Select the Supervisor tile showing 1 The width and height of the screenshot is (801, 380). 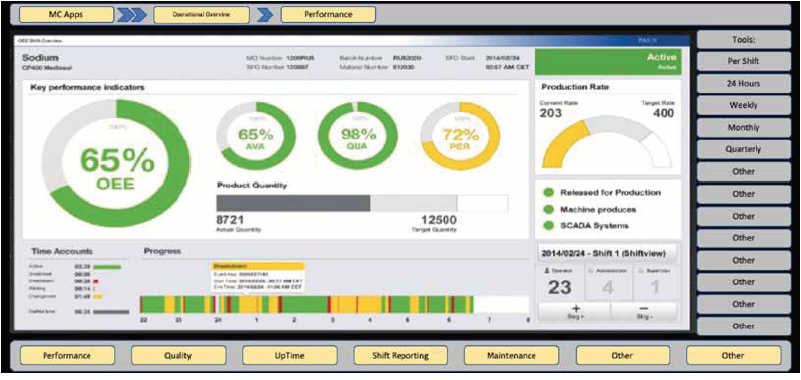(x=657, y=282)
